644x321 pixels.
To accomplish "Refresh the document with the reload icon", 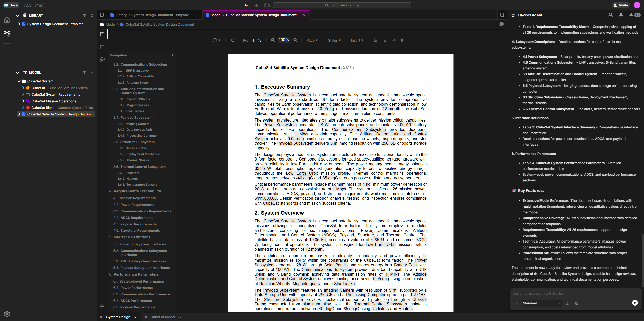I will (233, 40).
